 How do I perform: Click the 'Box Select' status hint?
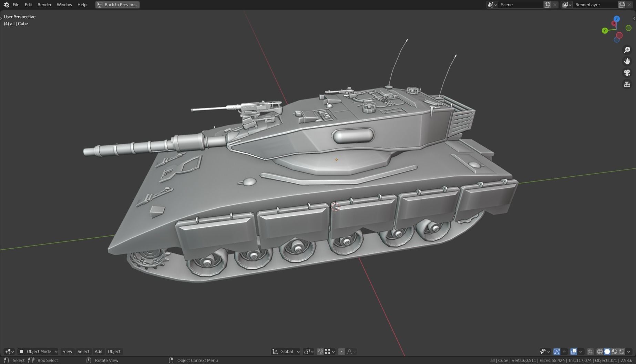48,360
